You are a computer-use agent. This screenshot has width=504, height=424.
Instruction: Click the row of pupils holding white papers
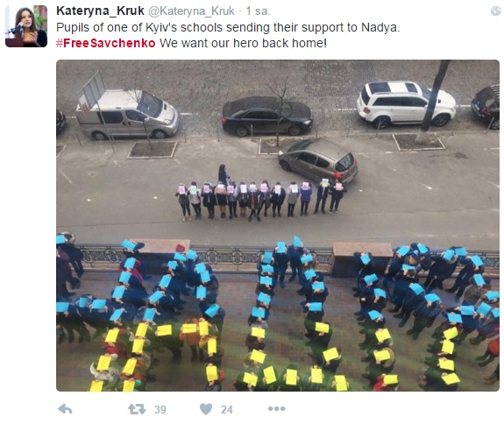click(x=260, y=200)
